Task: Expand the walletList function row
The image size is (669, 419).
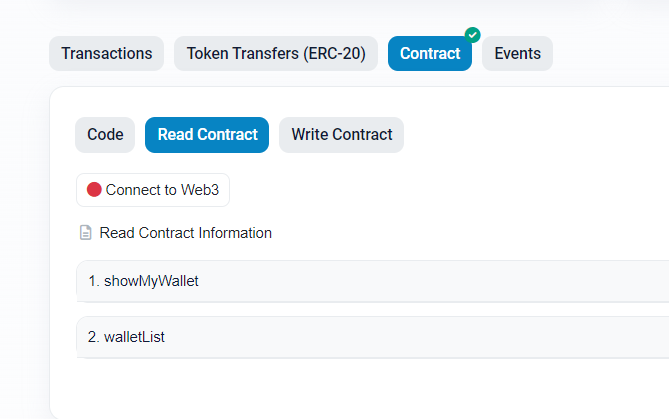Action: [x=373, y=337]
